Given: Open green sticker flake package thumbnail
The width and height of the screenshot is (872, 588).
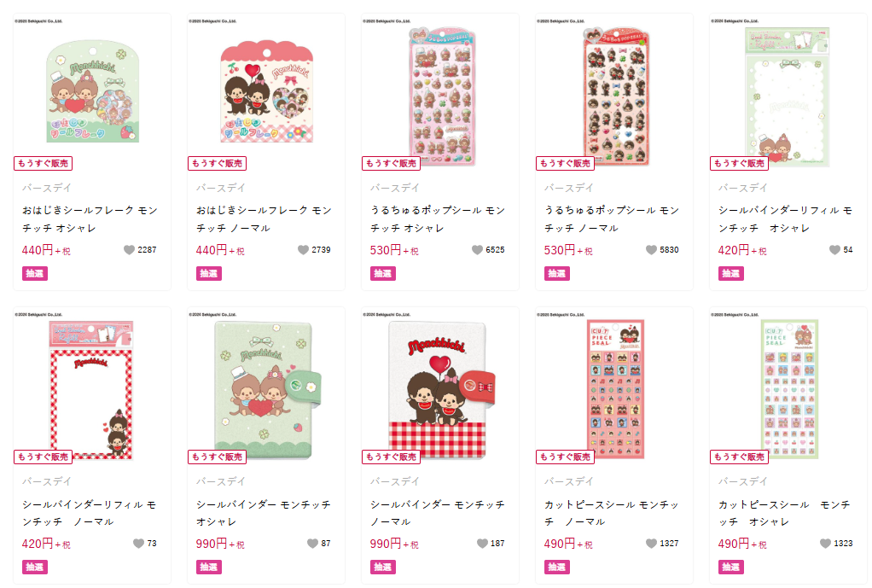Looking at the screenshot, I should coord(92,91).
